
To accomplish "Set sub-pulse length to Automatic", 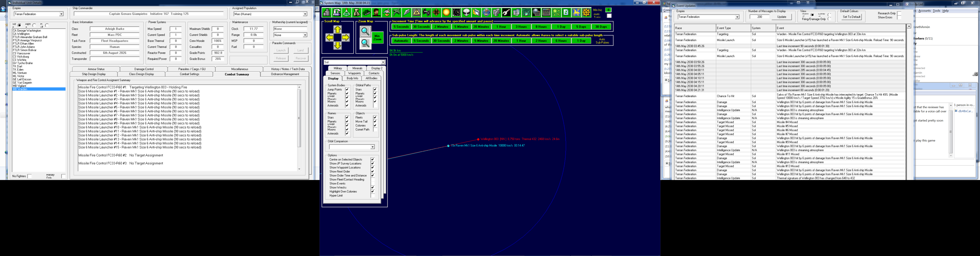I will tap(401, 41).
